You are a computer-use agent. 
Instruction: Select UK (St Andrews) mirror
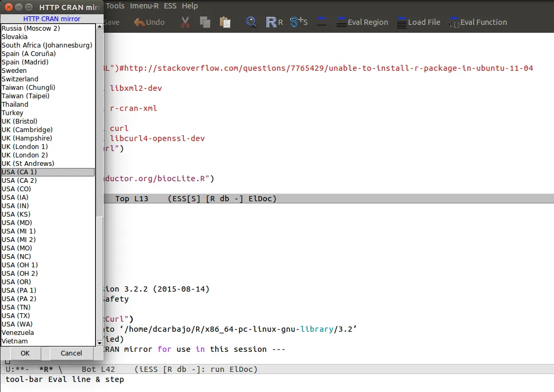coord(48,164)
